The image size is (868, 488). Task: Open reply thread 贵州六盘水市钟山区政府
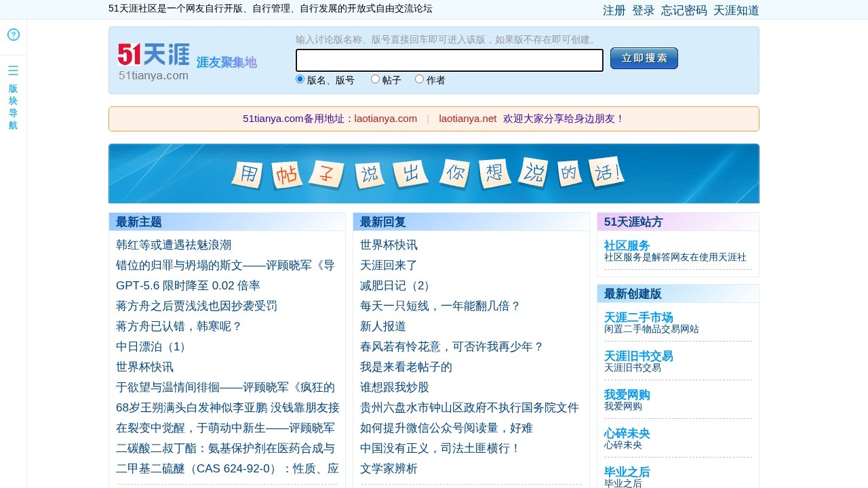[x=469, y=407]
